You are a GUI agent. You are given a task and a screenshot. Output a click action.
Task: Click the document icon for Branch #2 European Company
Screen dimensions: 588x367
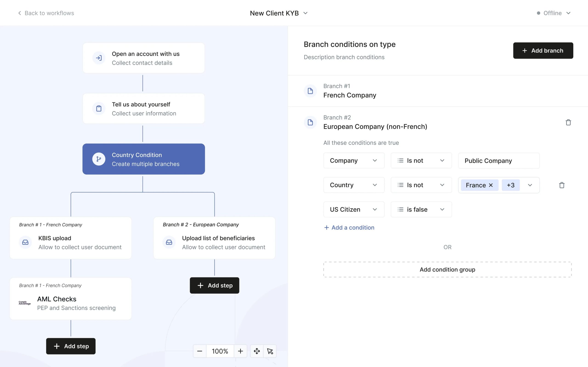(x=310, y=122)
